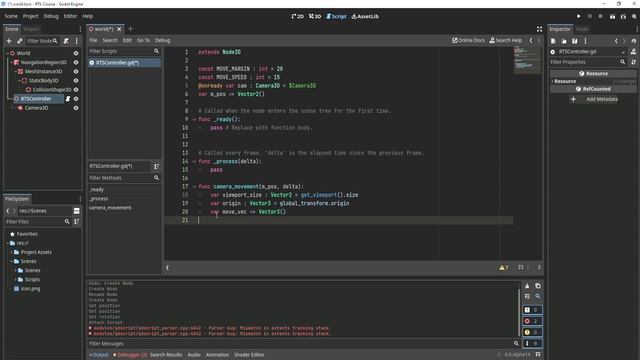Click the pause running project icon
Image resolution: width=640 pixels, height=360 pixels.
pyautogui.click(x=589, y=16)
